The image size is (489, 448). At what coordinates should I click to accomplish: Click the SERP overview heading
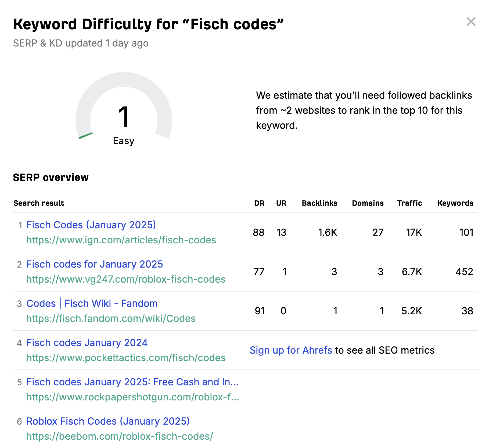tap(51, 177)
